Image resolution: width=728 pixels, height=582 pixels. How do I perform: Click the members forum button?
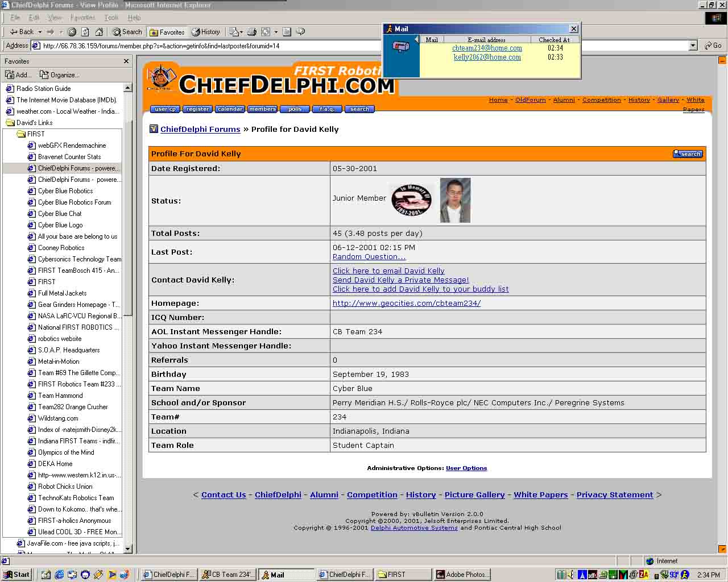pos(262,109)
